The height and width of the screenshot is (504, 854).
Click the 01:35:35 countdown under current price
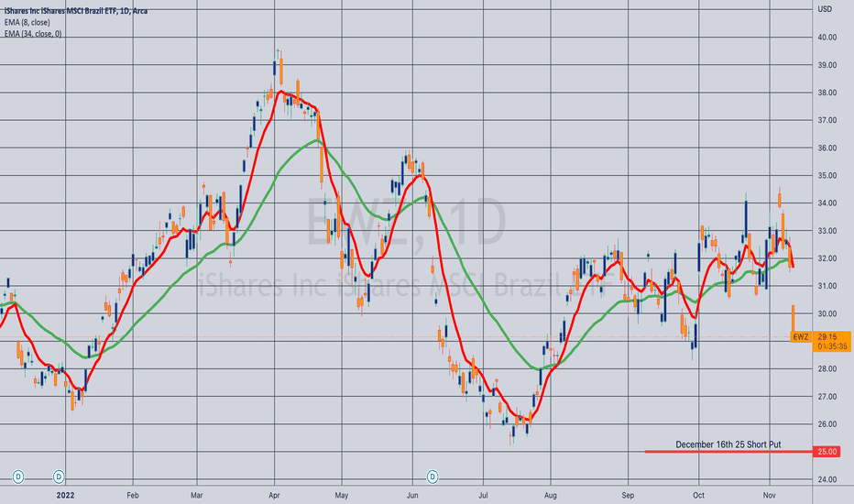[x=832, y=346]
